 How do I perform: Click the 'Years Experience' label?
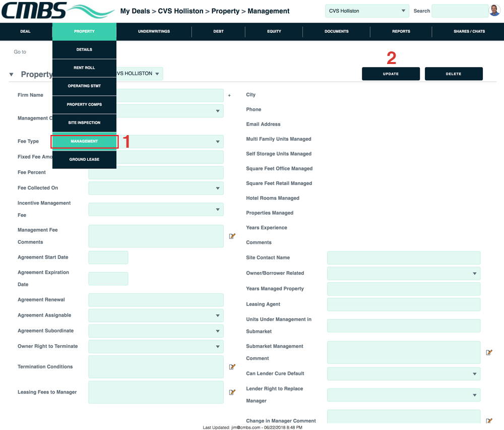coord(267,227)
